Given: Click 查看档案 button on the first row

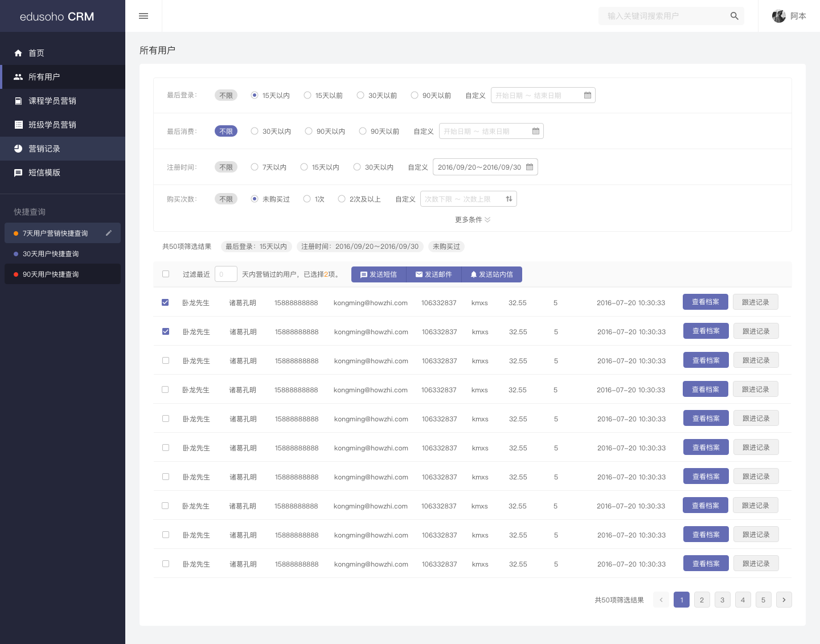Looking at the screenshot, I should (706, 302).
